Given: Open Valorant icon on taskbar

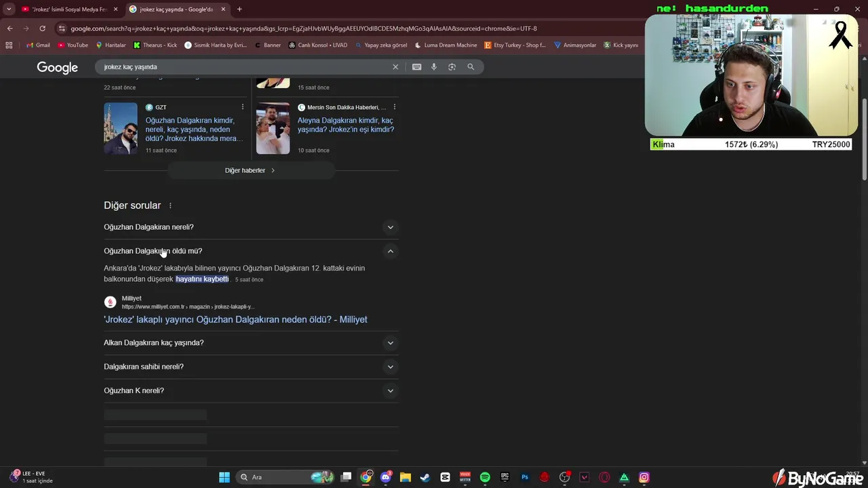Looking at the screenshot, I should [585, 477].
